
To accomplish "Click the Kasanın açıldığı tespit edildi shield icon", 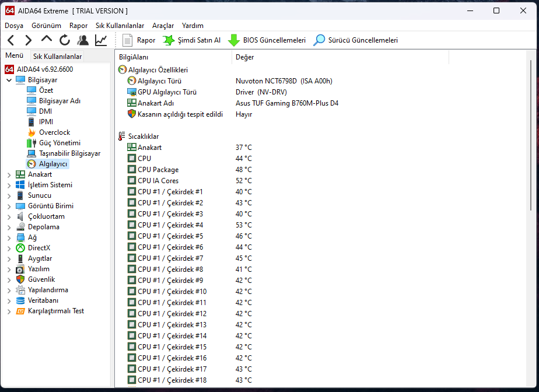I will click(132, 114).
